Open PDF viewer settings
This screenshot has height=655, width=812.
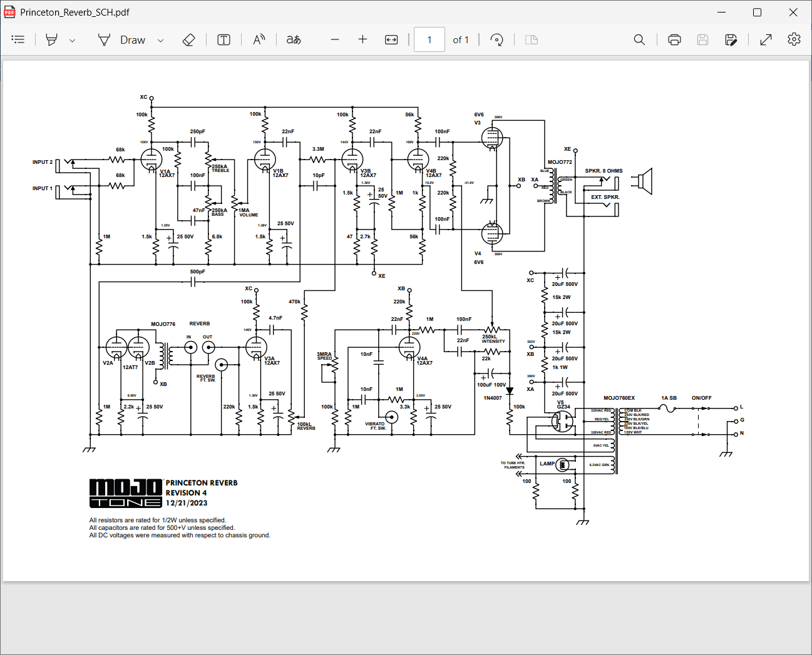coord(794,39)
